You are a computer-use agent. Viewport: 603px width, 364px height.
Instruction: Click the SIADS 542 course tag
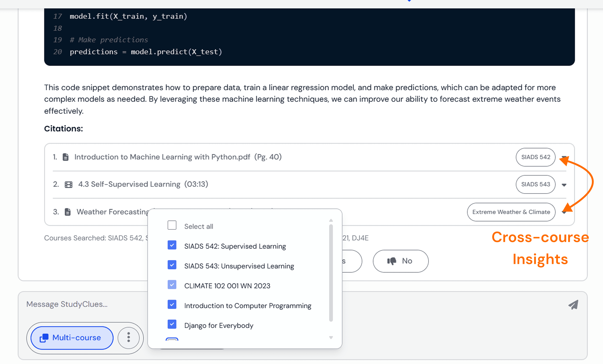535,157
